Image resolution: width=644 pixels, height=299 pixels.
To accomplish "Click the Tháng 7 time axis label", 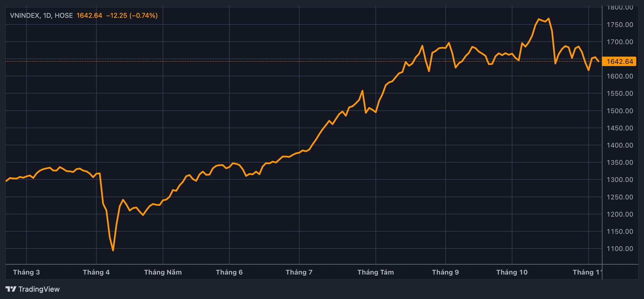I will tap(299, 272).
